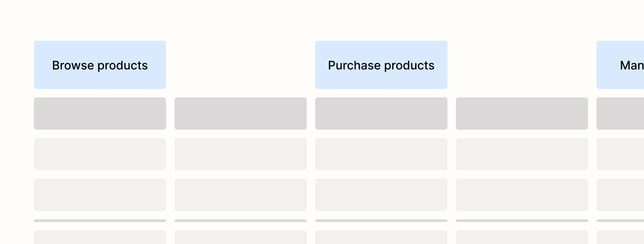Select the bottom cut-off light card in Purchase products column
The image size is (644, 244).
(381, 237)
